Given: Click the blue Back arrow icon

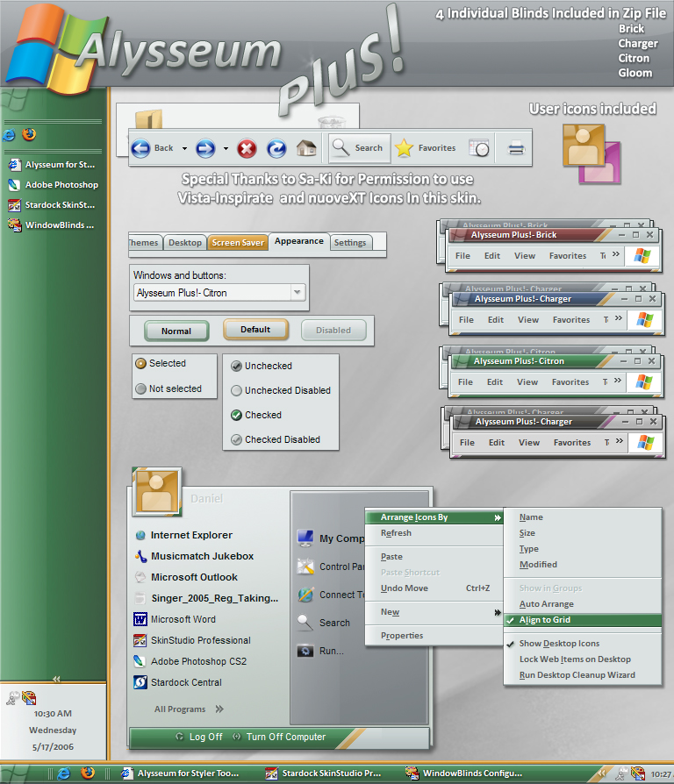Looking at the screenshot, I should pos(140,148).
